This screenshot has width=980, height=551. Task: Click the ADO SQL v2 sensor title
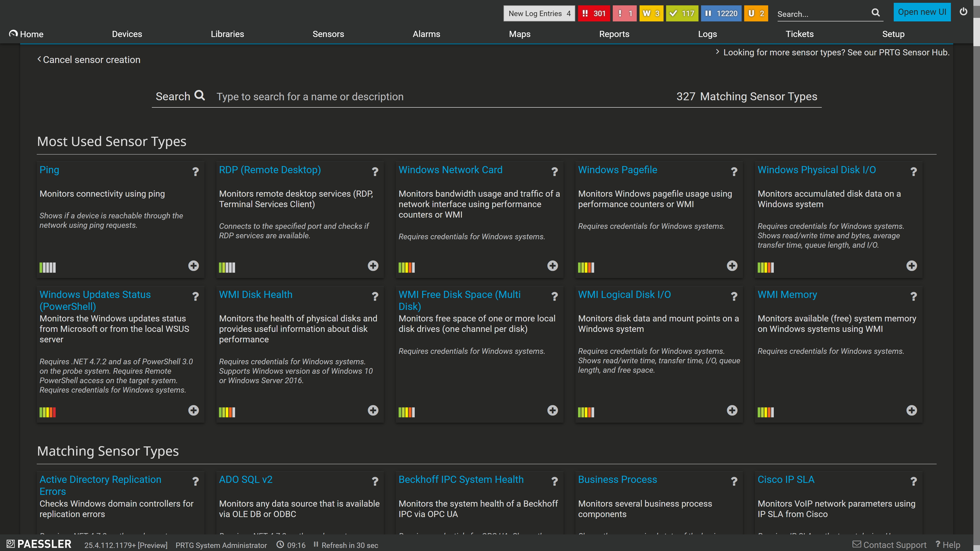pyautogui.click(x=246, y=480)
